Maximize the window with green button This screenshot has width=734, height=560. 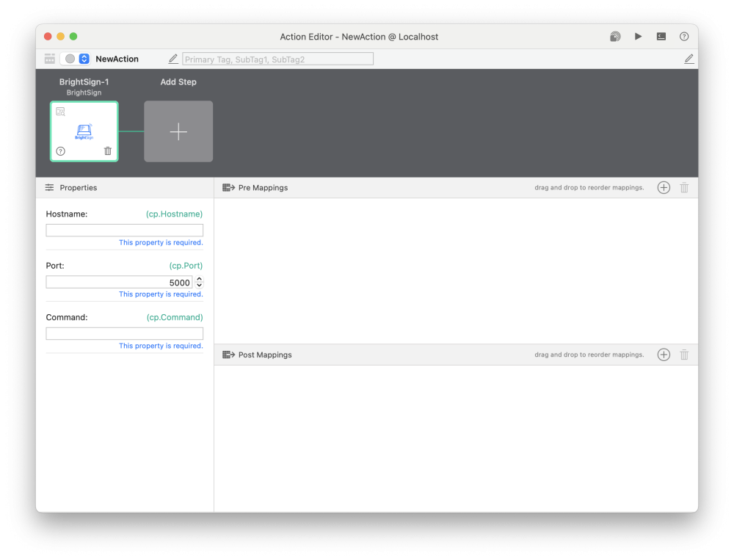tap(73, 37)
